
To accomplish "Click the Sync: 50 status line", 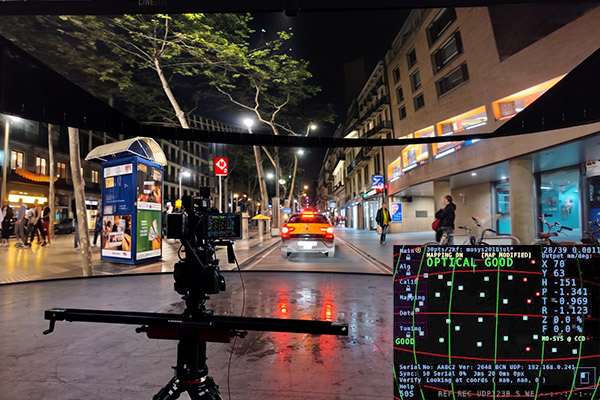I will [461, 373].
